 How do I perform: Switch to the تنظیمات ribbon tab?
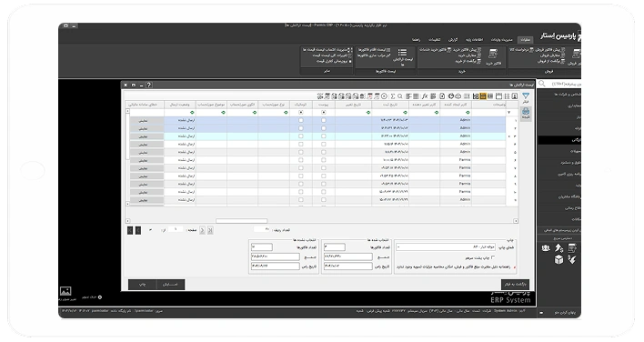tap(435, 40)
